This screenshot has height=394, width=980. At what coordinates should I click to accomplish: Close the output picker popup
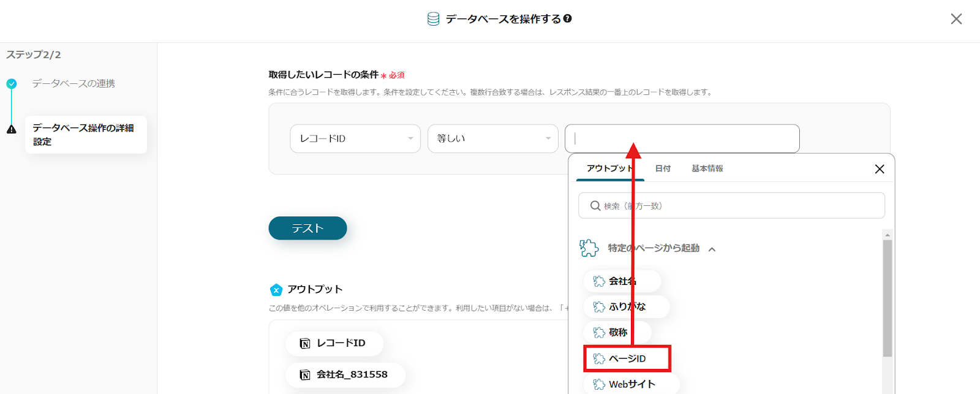coord(880,169)
